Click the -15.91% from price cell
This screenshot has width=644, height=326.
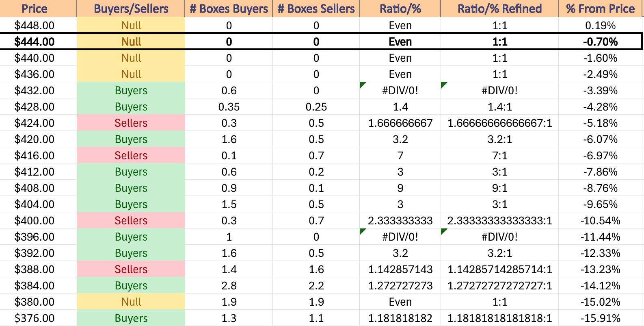click(x=600, y=318)
